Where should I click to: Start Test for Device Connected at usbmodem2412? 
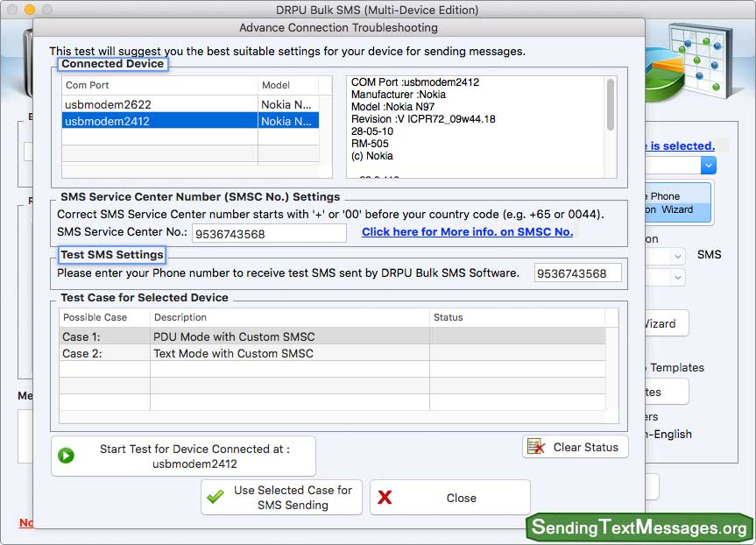[x=183, y=457]
